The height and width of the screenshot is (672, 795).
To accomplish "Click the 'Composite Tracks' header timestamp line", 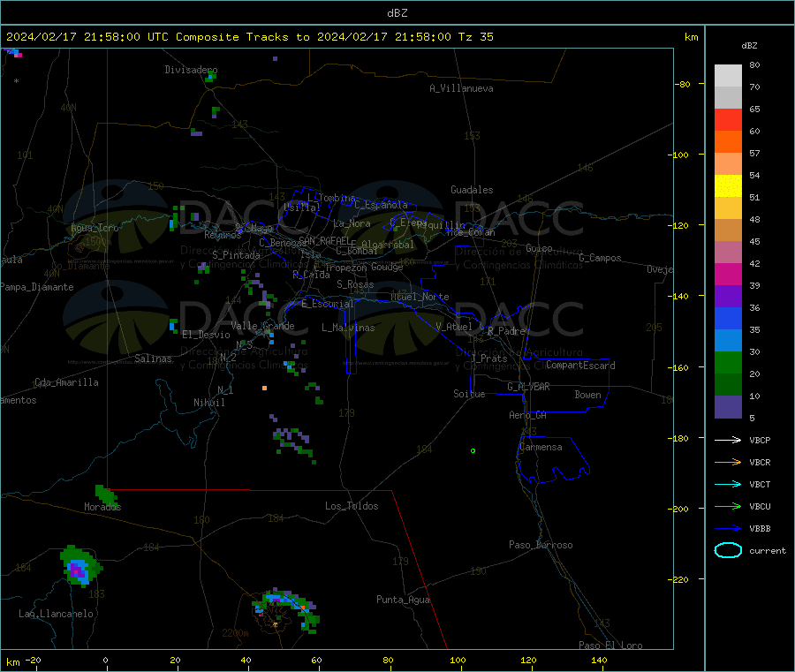I will [x=249, y=37].
